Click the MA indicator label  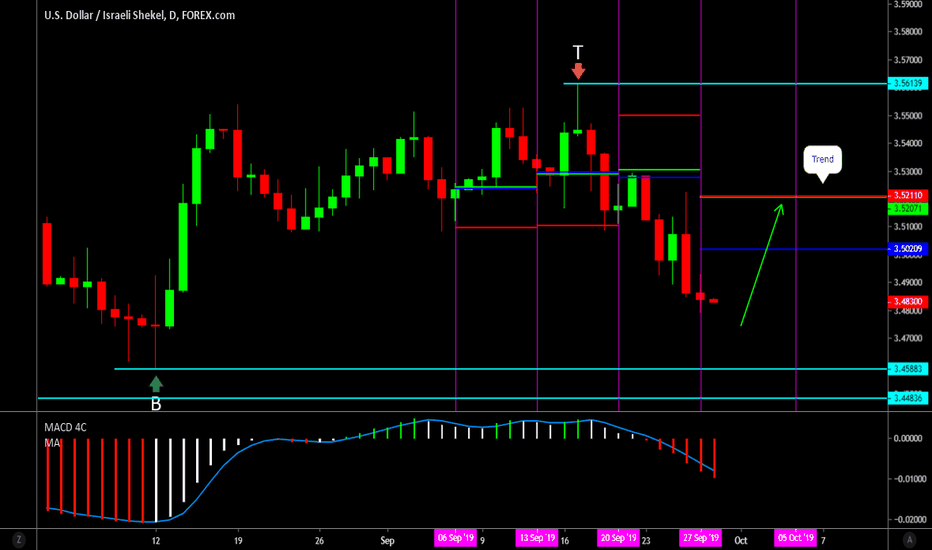click(52, 443)
